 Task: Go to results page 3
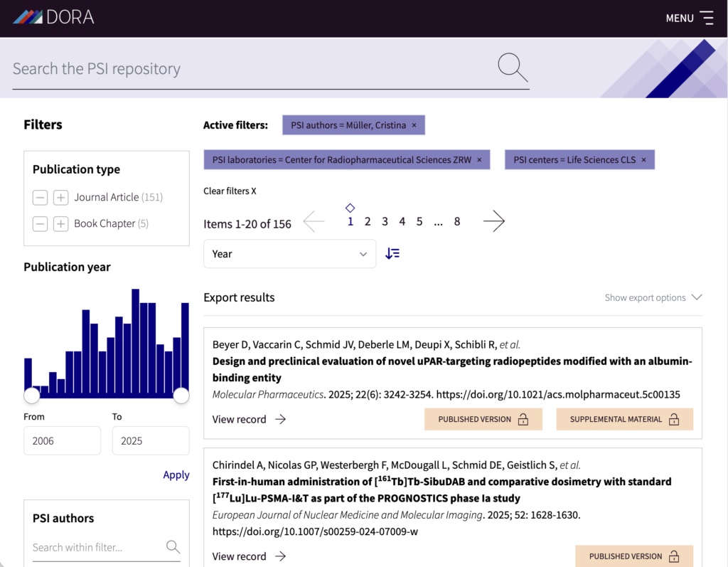[x=385, y=222]
